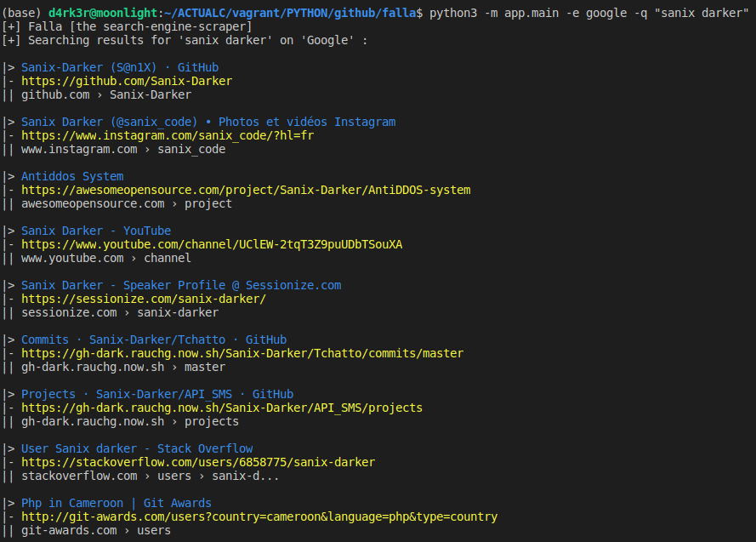
Task: Click the 'Searching results for' status line
Action: (185, 41)
